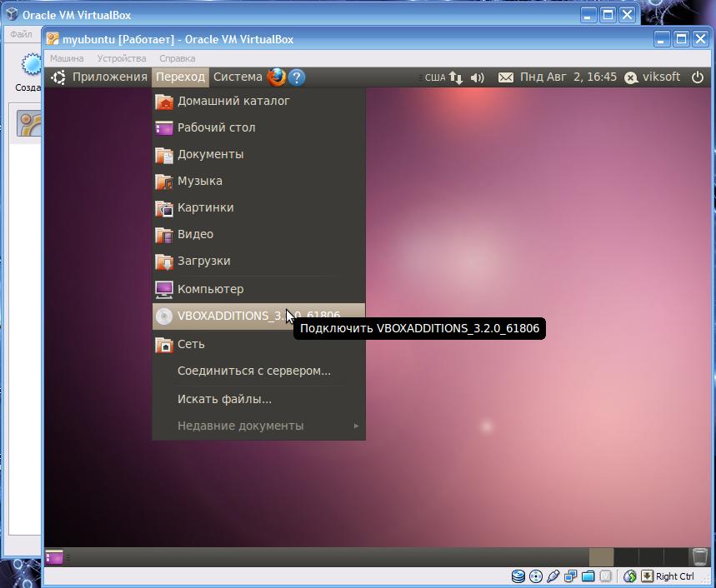Screen dimensions: 716x588
Task: Launch Firefox from the top panel
Action: tap(277, 77)
